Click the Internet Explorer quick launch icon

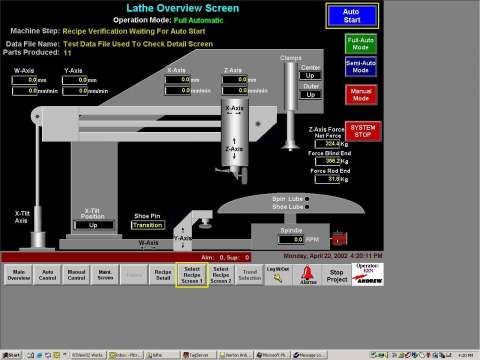click(40, 355)
